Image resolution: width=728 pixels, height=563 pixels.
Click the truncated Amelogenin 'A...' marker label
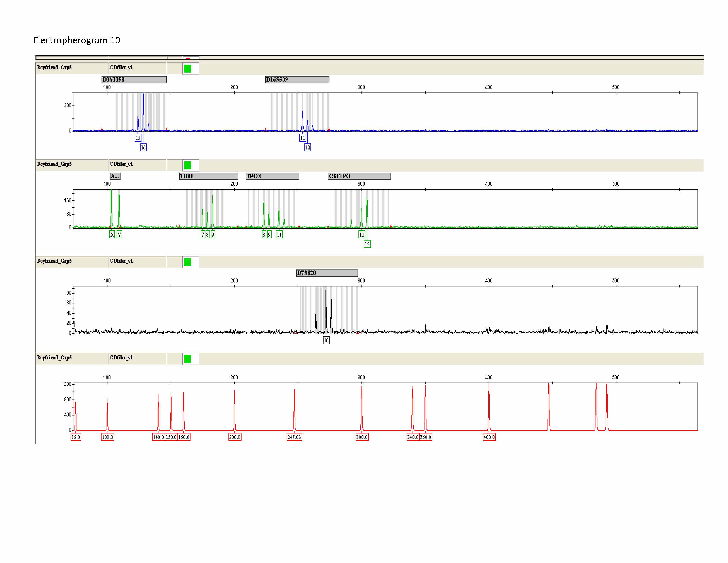click(115, 176)
